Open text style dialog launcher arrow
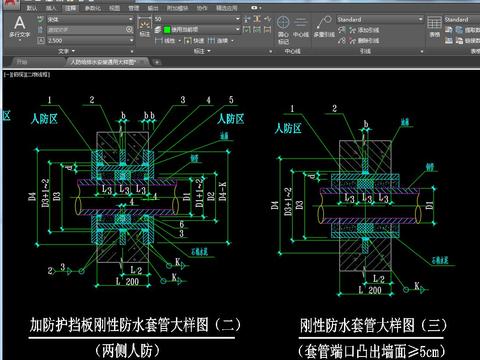Screen dimensions: 480x360 click(132, 52)
